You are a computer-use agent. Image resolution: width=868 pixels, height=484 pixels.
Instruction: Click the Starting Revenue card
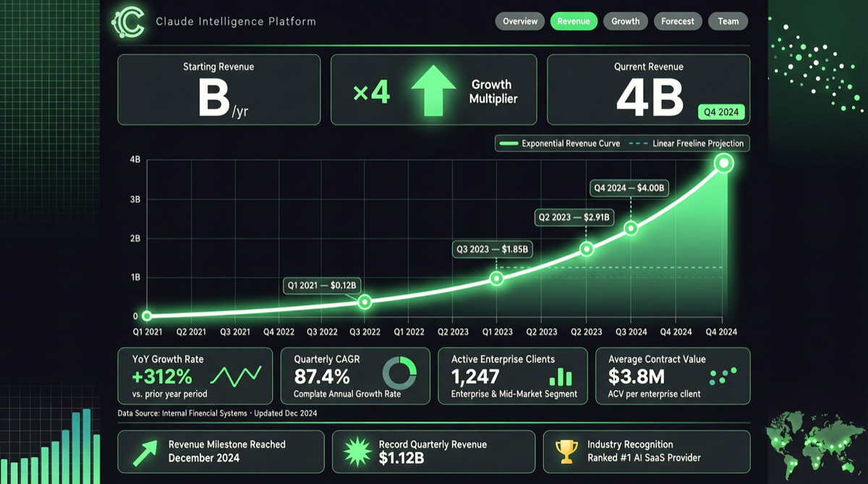pyautogui.click(x=219, y=90)
